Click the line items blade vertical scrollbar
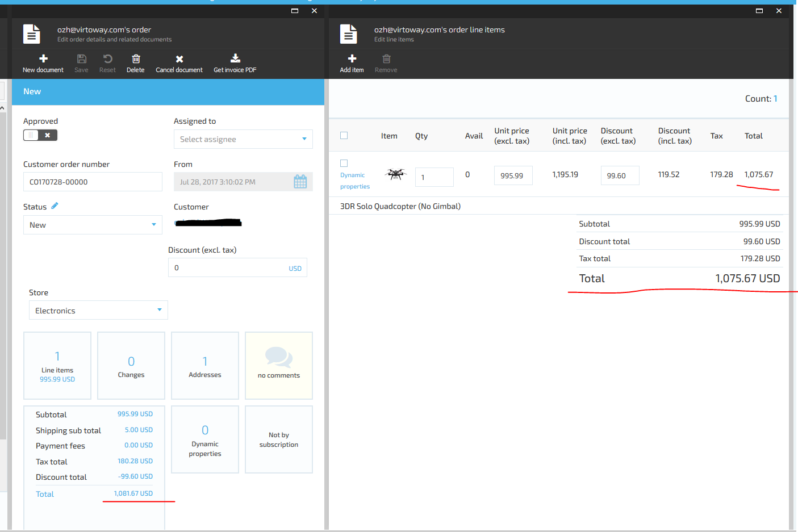 click(791, 304)
